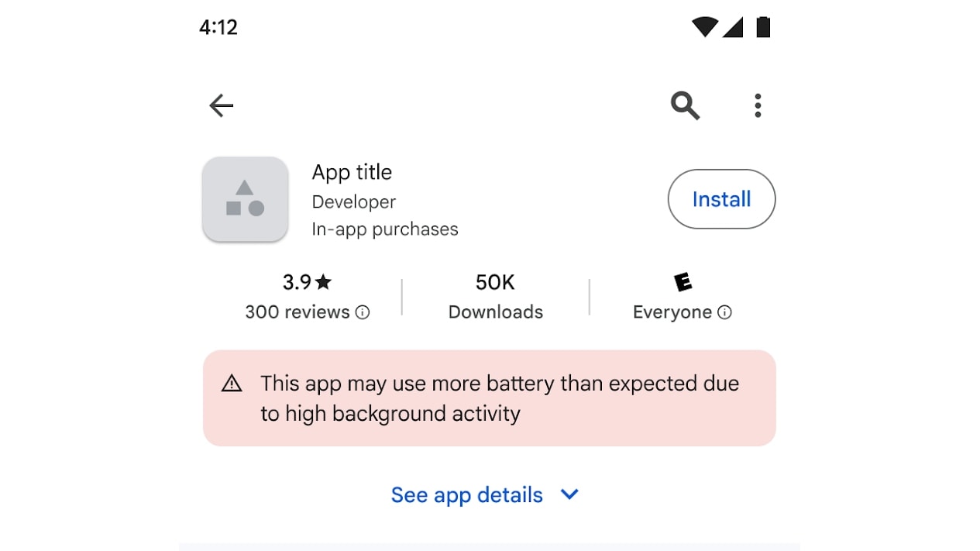Open the three-dot overflow menu

758,105
